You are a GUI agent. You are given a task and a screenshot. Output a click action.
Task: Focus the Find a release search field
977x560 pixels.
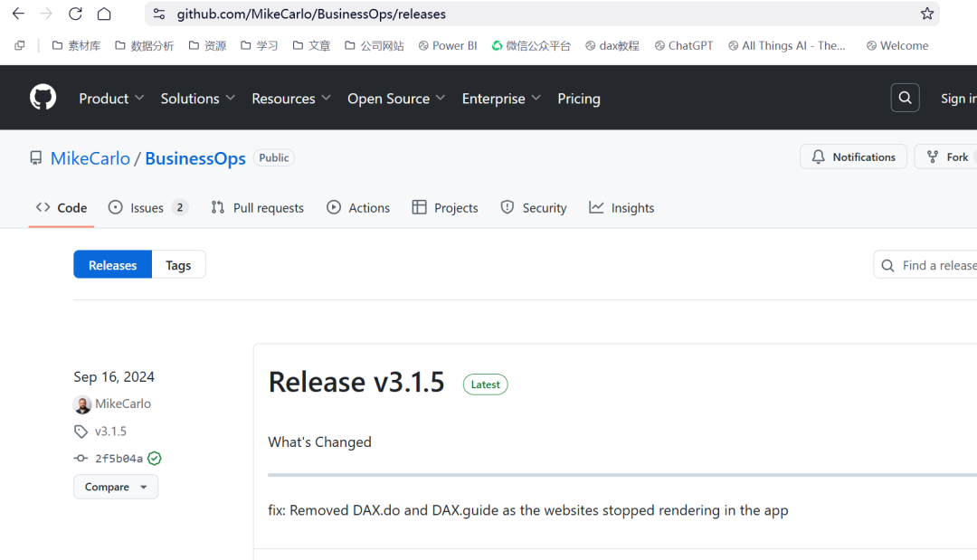(x=925, y=265)
